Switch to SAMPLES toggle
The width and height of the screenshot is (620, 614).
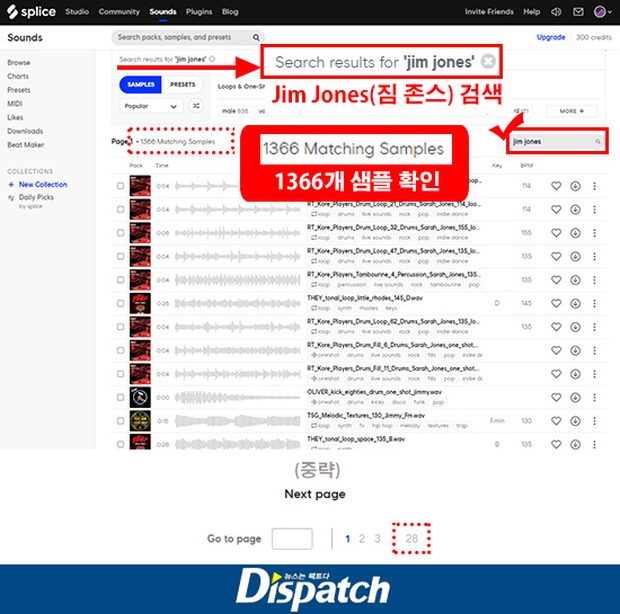(x=140, y=85)
